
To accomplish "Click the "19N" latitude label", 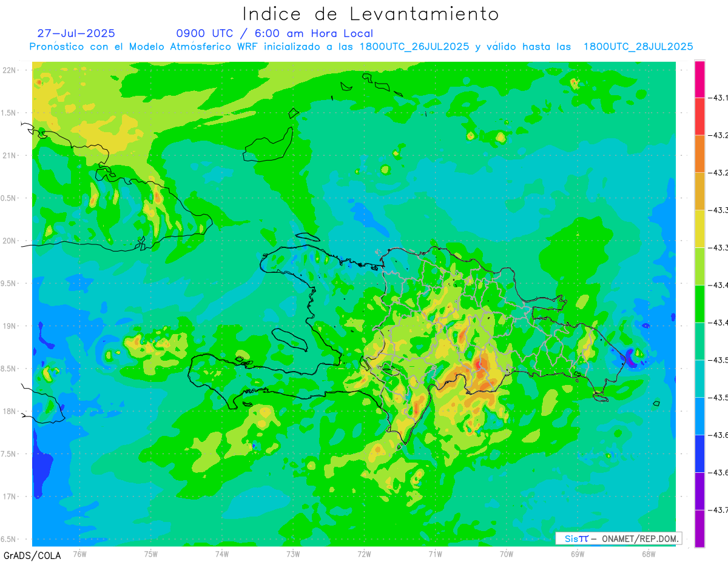I will point(10,326).
